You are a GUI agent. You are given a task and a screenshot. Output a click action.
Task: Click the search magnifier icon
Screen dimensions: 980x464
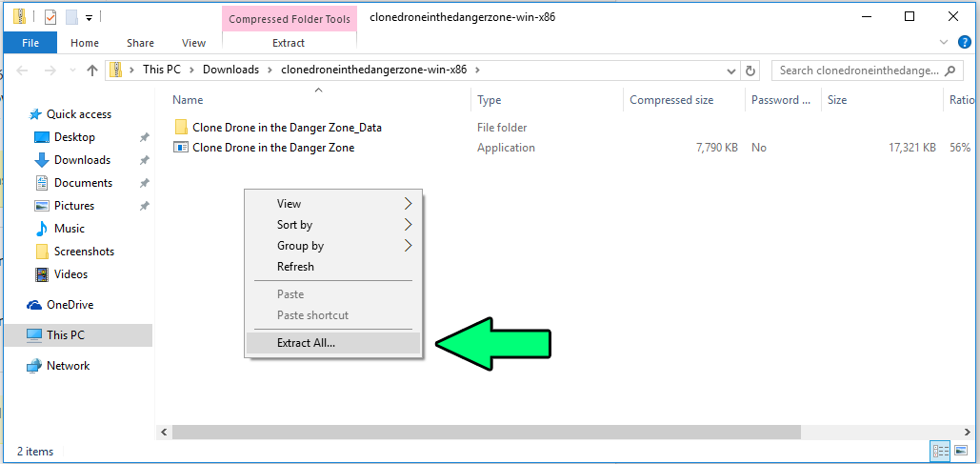(x=950, y=71)
